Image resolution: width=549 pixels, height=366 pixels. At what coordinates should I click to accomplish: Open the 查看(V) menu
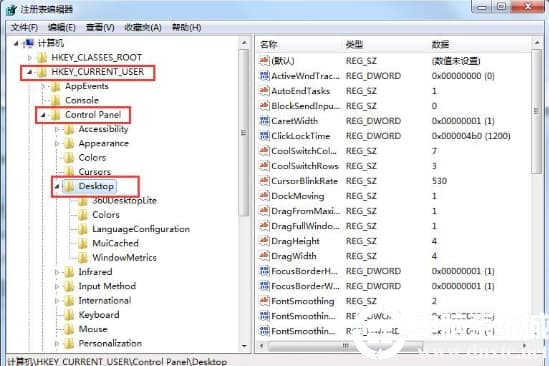tap(100, 27)
